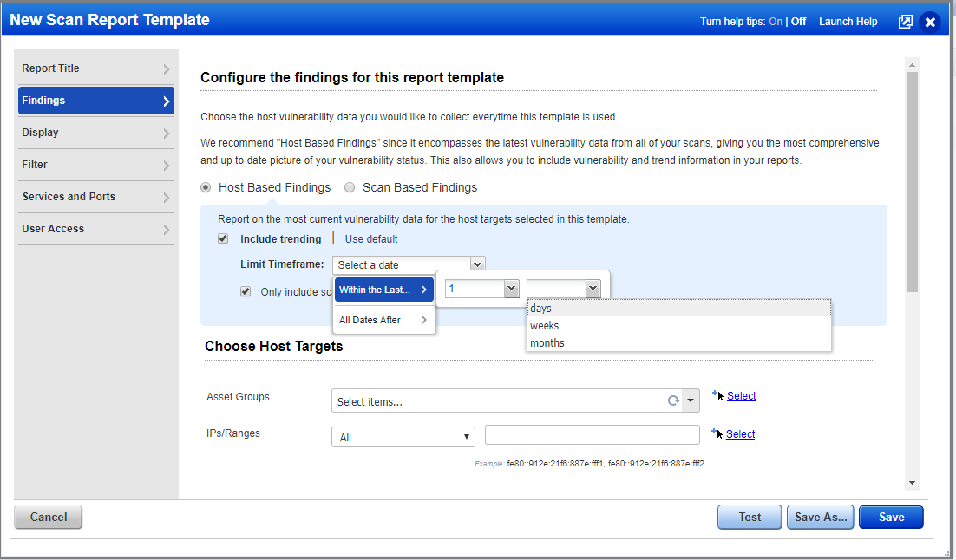Viewport: 956px width, 560px height.
Task: Select Host Based Findings radio button
Action: point(206,188)
